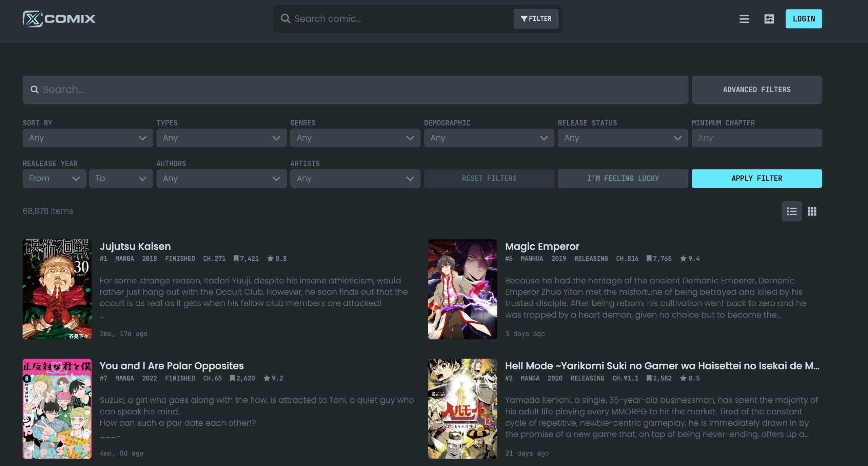Click the settings sliders icon beside Login
The image size is (868, 466).
pyautogui.click(x=769, y=19)
